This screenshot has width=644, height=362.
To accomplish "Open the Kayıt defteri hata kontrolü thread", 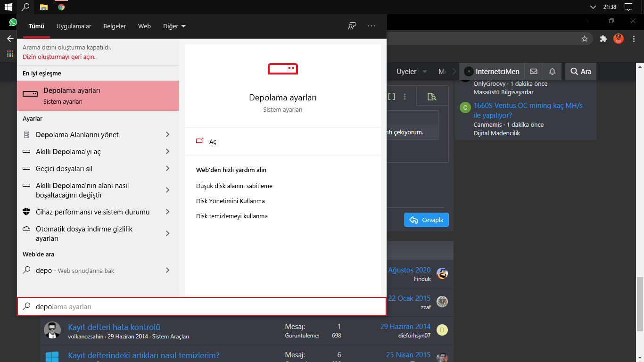I will 114,327.
